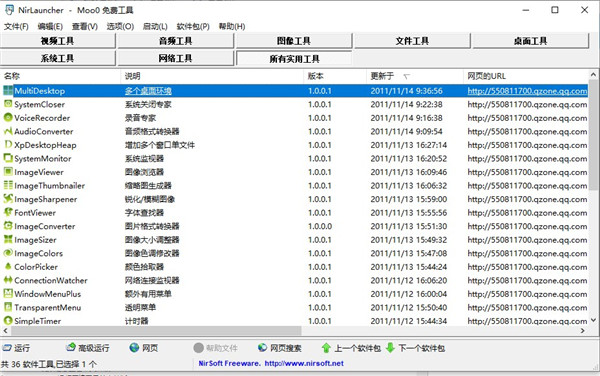This screenshot has height=376, width=600.
Task: Open the www.nirsoft.net status bar link
Action: coord(304,363)
